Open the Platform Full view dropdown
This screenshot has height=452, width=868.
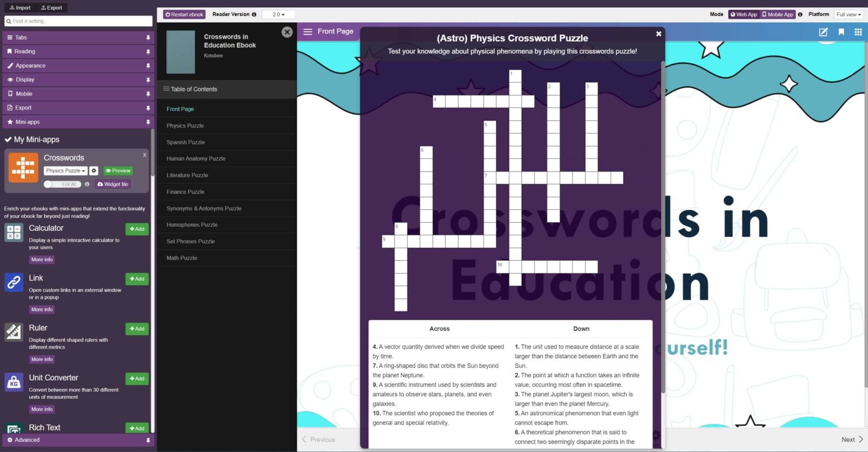click(848, 14)
